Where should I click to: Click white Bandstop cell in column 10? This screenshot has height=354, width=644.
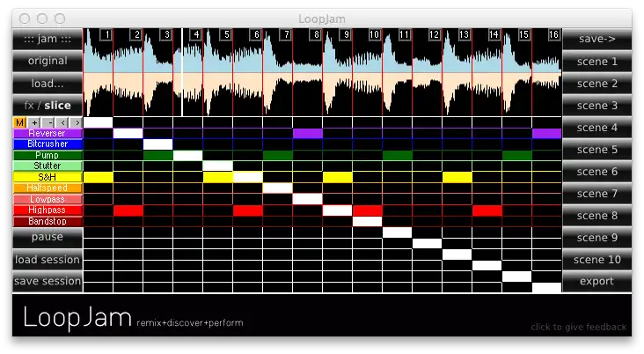[368, 222]
